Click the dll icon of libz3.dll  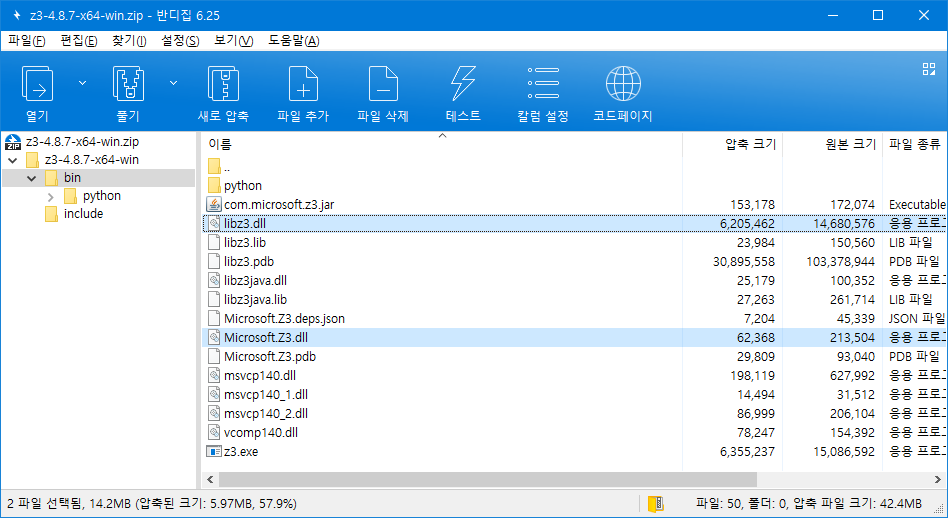pos(213,223)
